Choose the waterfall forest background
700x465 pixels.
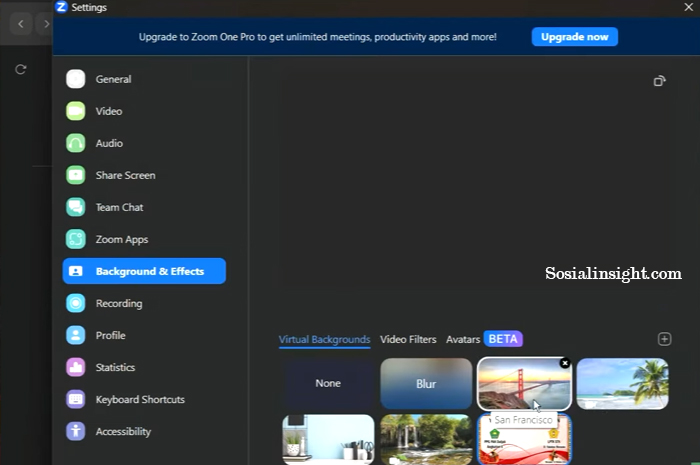426,440
